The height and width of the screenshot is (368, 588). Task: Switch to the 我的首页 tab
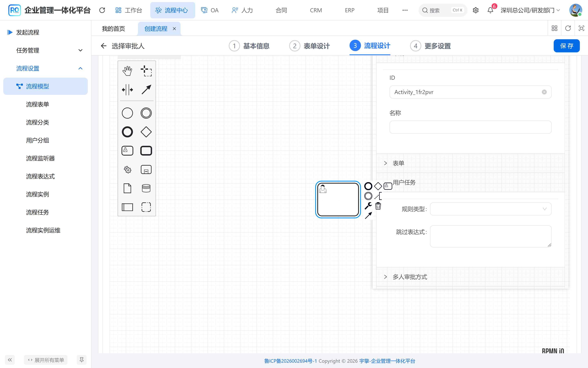pos(114,29)
